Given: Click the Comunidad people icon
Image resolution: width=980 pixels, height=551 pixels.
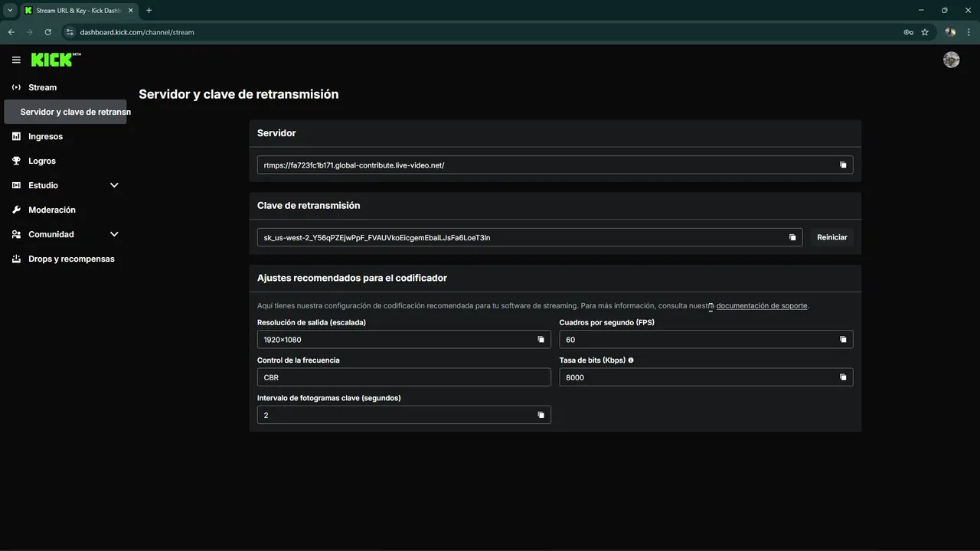Looking at the screenshot, I should [x=17, y=234].
